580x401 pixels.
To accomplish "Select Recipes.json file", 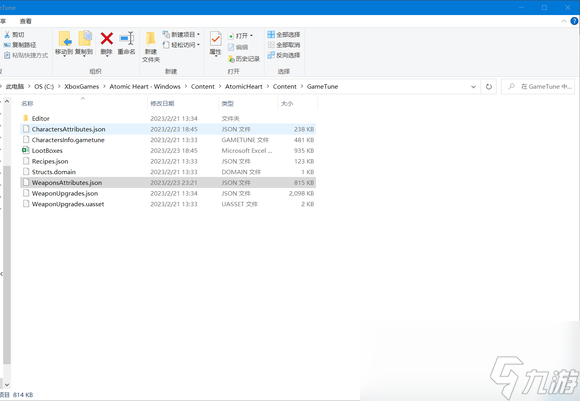I will [168, 161].
